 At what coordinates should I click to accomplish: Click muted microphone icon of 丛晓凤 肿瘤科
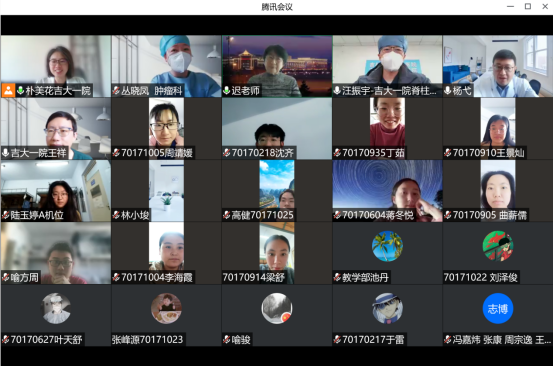[116, 91]
